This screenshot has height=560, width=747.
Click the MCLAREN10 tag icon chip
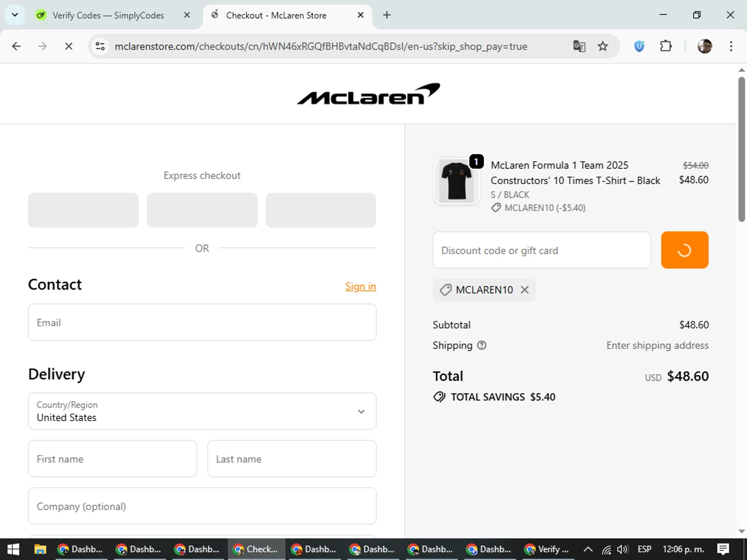coord(446,290)
